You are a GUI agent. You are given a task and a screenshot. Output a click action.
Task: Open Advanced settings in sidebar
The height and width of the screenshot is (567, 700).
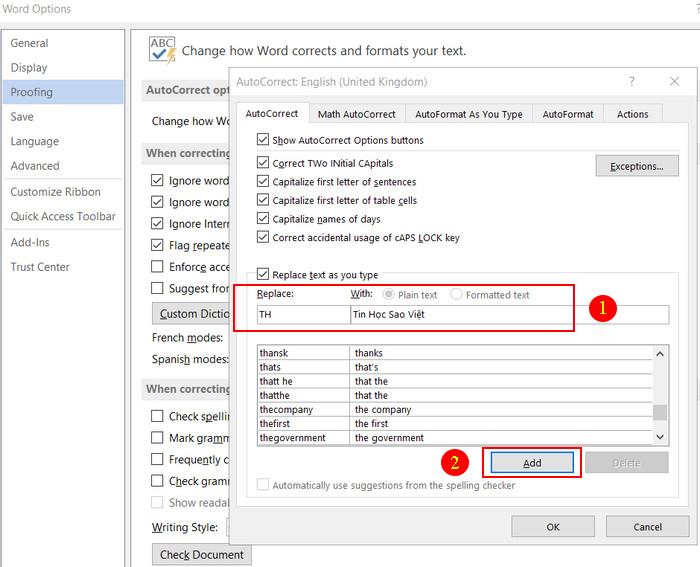coord(63,166)
